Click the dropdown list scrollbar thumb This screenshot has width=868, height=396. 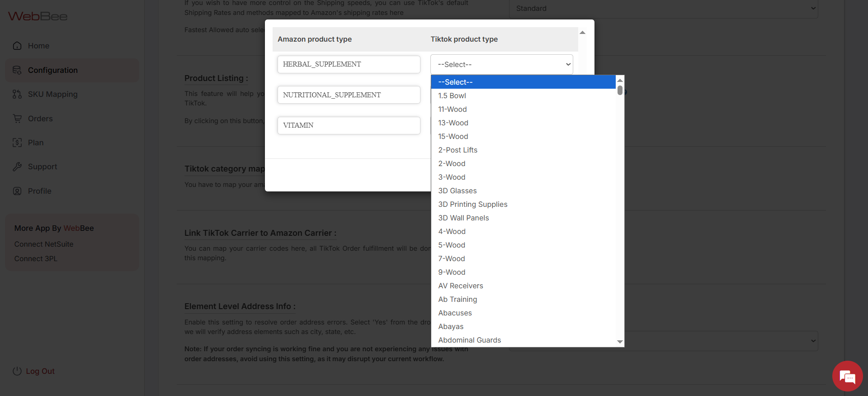click(x=620, y=90)
